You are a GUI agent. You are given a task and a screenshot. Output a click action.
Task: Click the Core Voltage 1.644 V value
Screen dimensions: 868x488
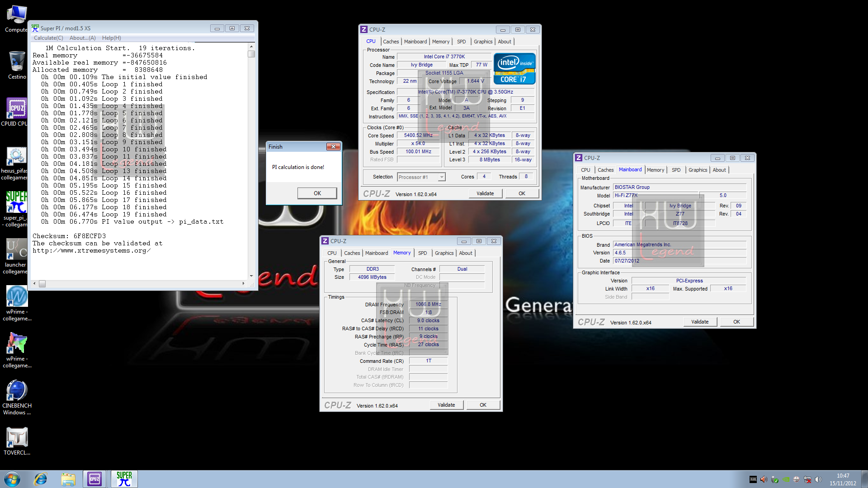[x=475, y=81]
